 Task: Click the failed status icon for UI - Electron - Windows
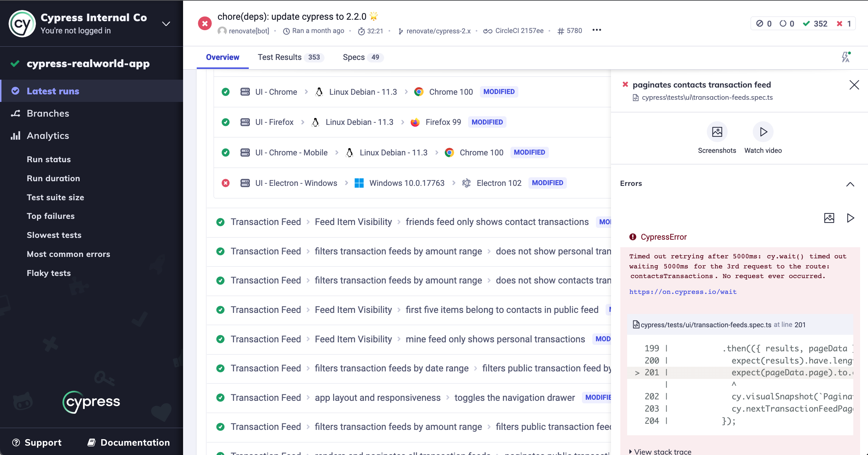tap(225, 183)
